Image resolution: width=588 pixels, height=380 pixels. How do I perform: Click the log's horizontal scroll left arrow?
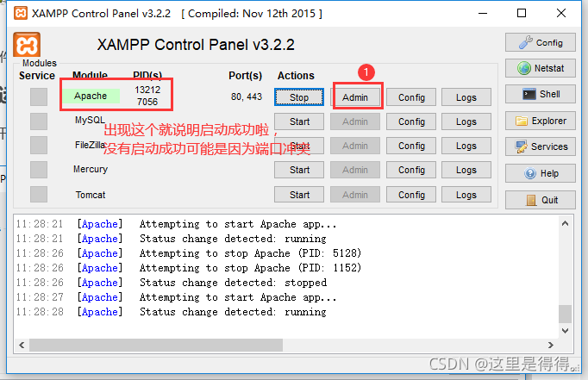pos(22,345)
